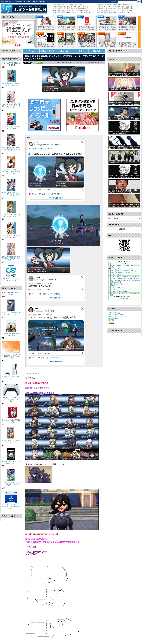Select the アニメ・マンガ navigation tab
Image resolution: width=142 pixels, height=644 pixels.
point(47,51)
